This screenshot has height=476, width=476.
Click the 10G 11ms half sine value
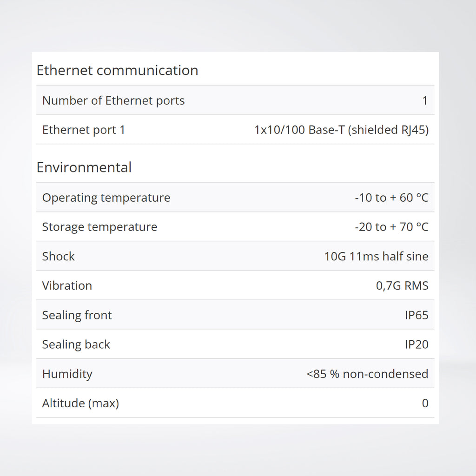click(376, 256)
